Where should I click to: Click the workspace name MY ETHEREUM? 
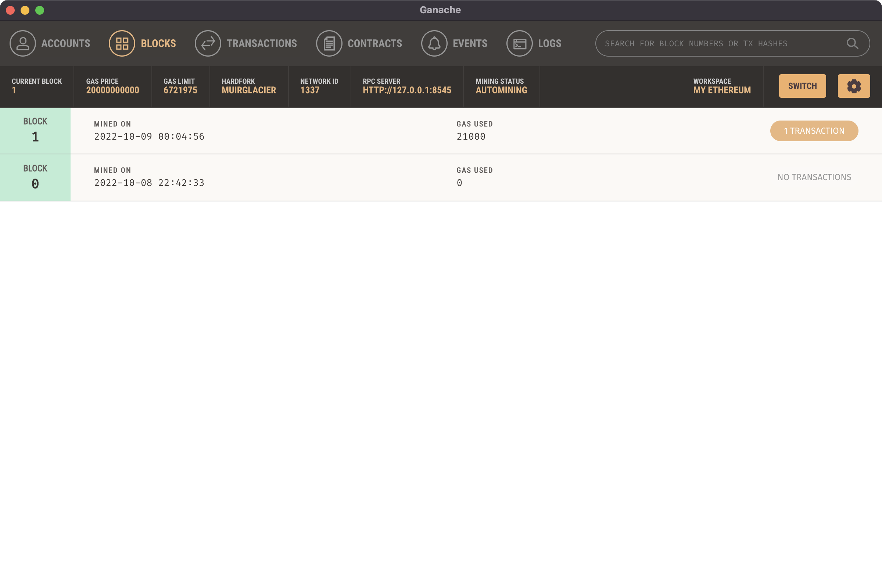tap(722, 90)
